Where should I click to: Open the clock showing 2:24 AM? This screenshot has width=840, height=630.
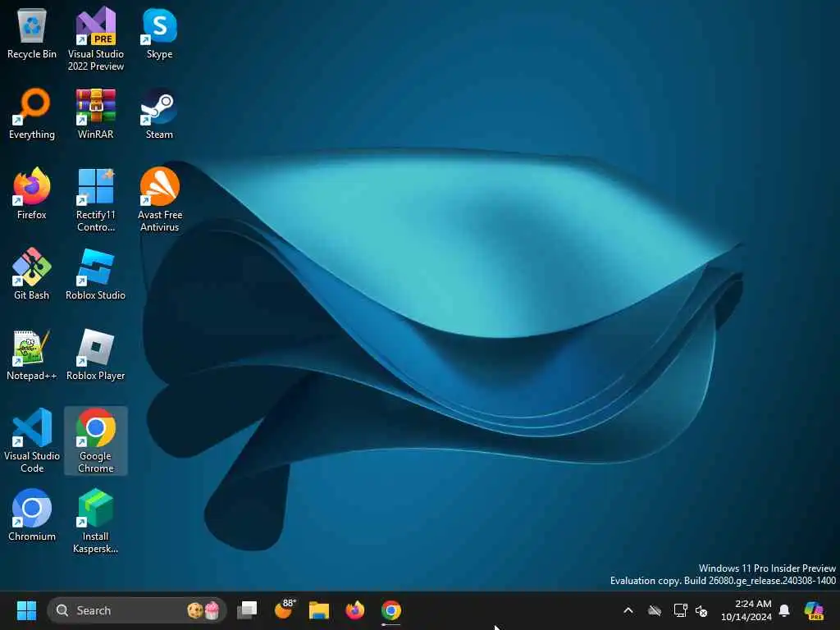(x=746, y=610)
